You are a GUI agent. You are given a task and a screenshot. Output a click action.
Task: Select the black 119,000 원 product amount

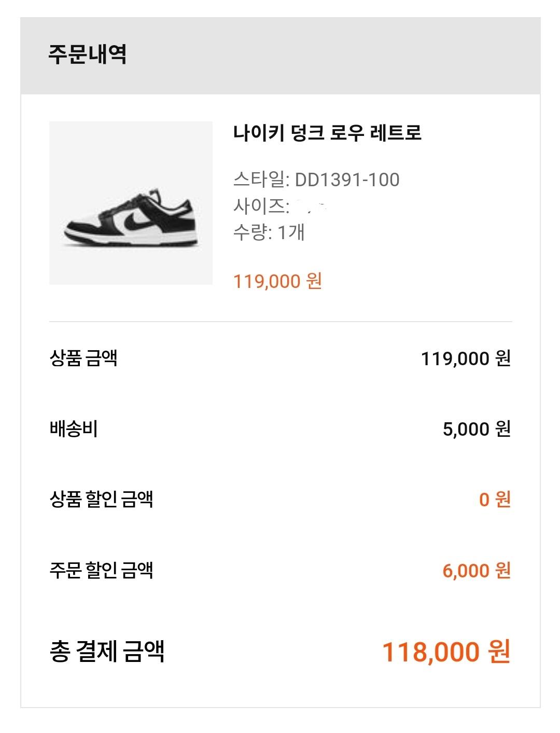click(466, 358)
